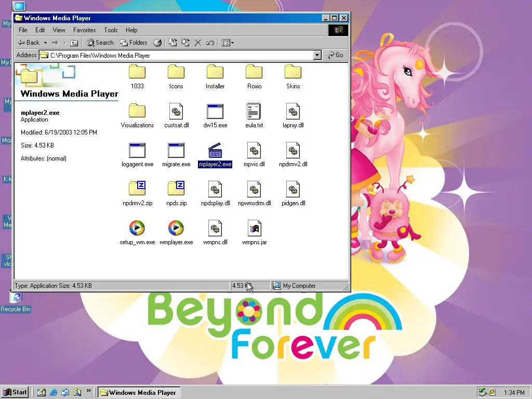Viewport: 532px width, 399px height.
Task: Open the Tools menu
Action: [111, 30]
